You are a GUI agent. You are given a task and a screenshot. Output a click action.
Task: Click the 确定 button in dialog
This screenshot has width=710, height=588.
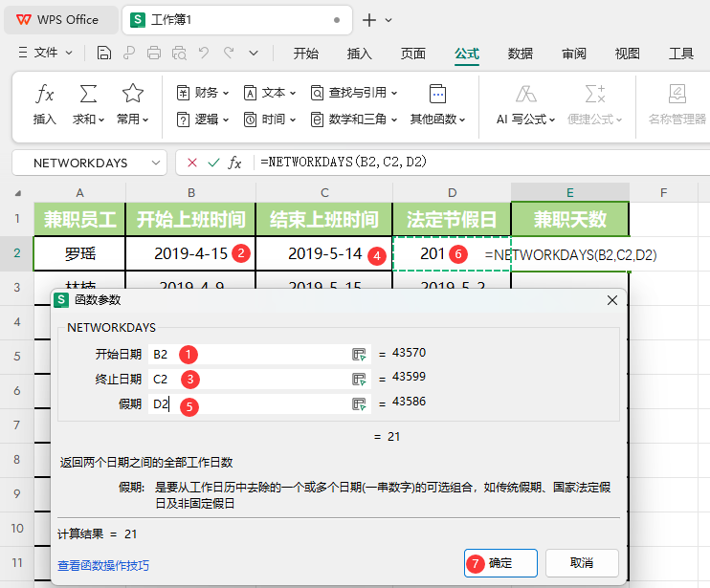pos(500,563)
